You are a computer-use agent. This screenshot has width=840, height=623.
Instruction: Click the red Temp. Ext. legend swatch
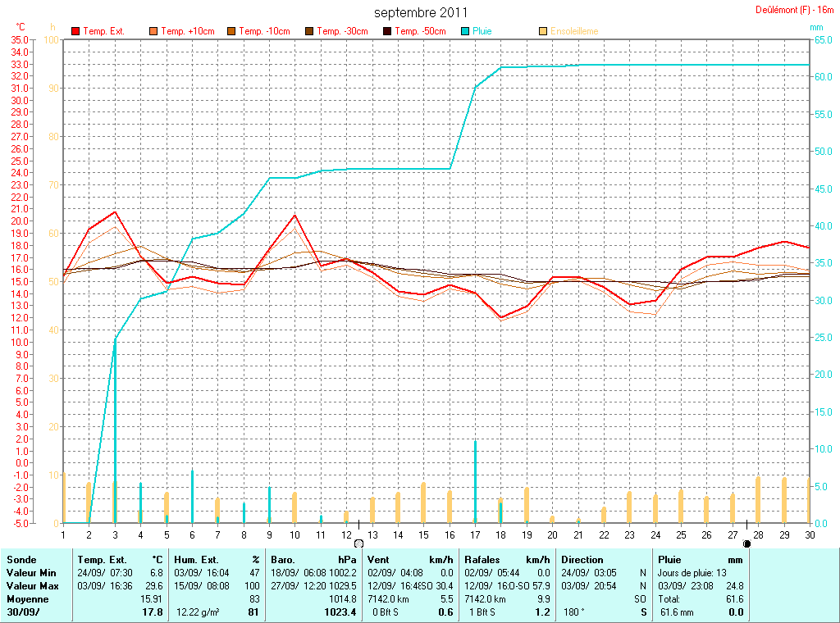point(75,31)
